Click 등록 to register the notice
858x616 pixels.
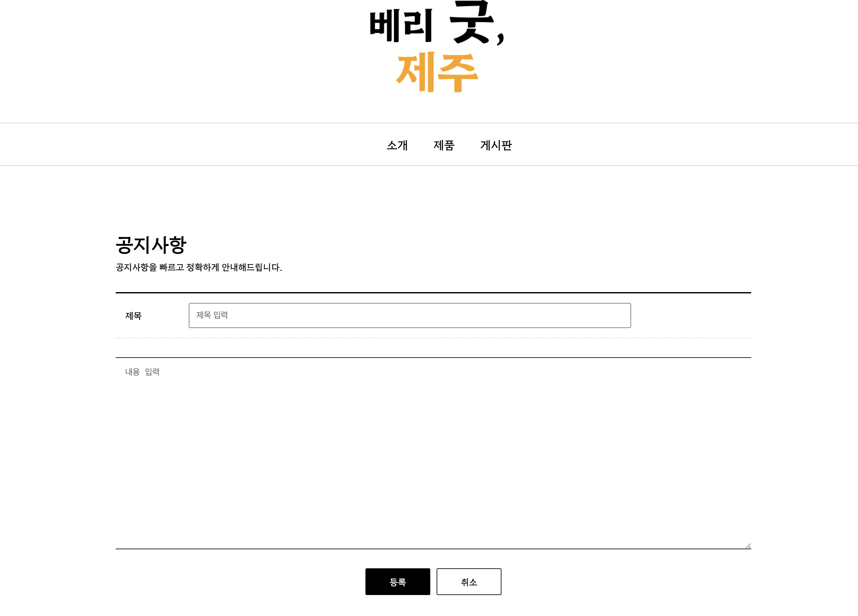click(x=398, y=582)
